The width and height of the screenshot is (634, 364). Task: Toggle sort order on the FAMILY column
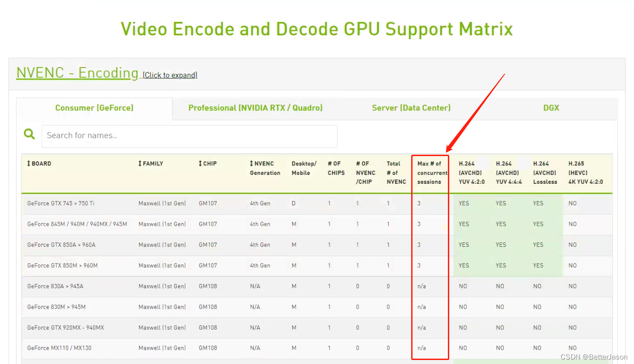(x=140, y=163)
